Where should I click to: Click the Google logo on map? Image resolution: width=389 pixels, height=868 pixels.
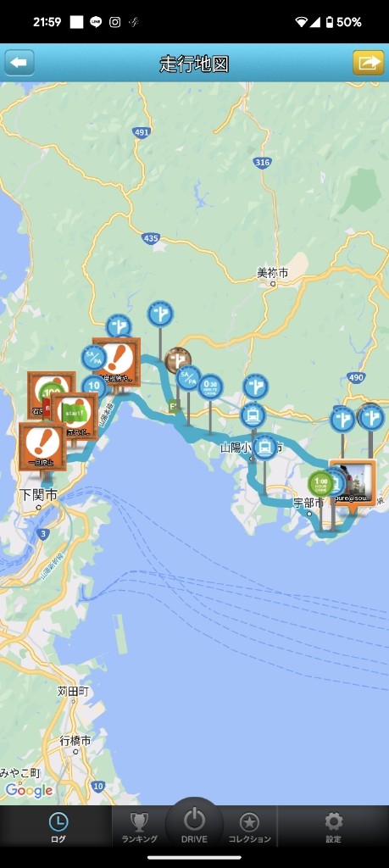pyautogui.click(x=30, y=791)
